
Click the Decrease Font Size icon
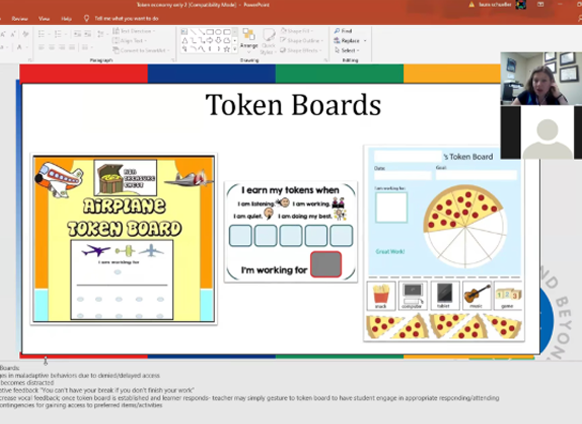tap(13, 34)
